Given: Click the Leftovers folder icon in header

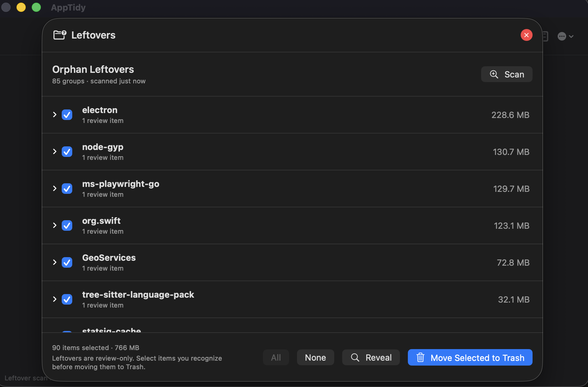Looking at the screenshot, I should click(x=60, y=35).
